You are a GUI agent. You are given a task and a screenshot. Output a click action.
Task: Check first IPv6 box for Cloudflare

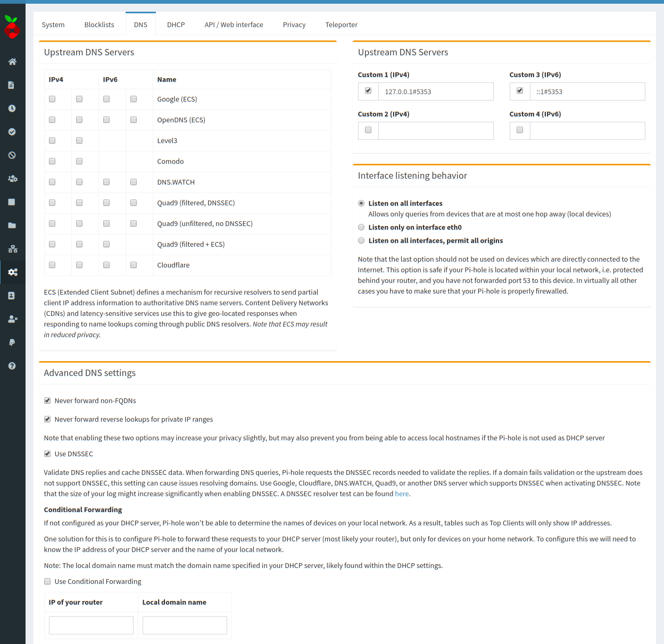click(x=106, y=265)
